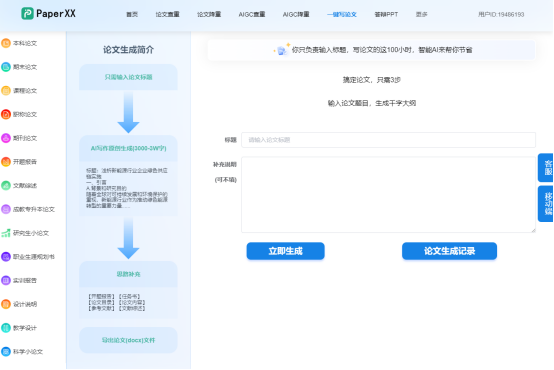Viewport: 554px width, 370px height.
Task: Open the 客服 side floating button
Action: tap(546, 168)
